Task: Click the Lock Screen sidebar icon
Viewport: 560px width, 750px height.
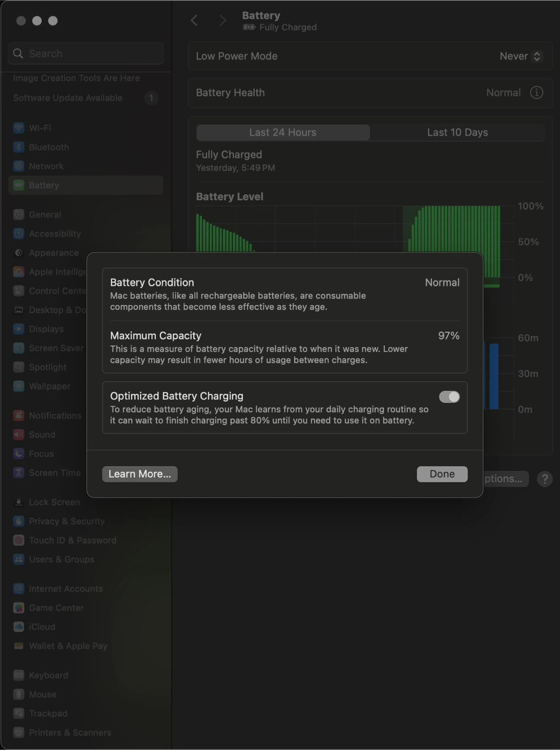Action: point(19,502)
